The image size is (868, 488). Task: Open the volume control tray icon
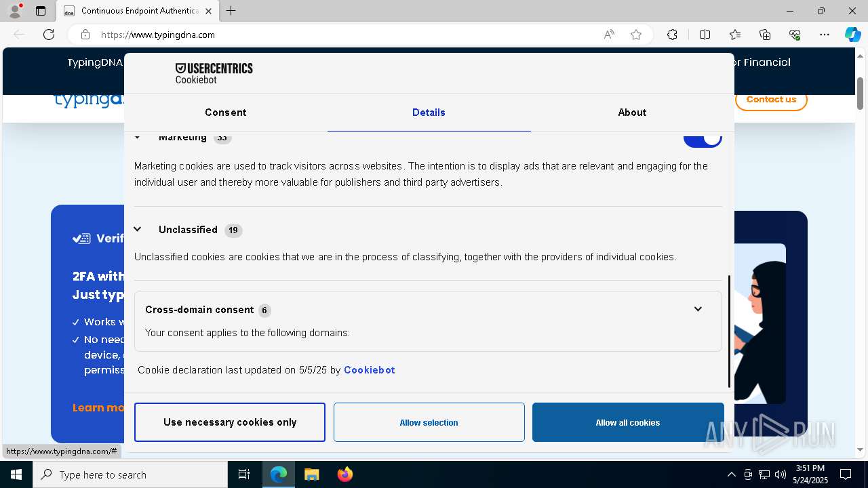781,474
